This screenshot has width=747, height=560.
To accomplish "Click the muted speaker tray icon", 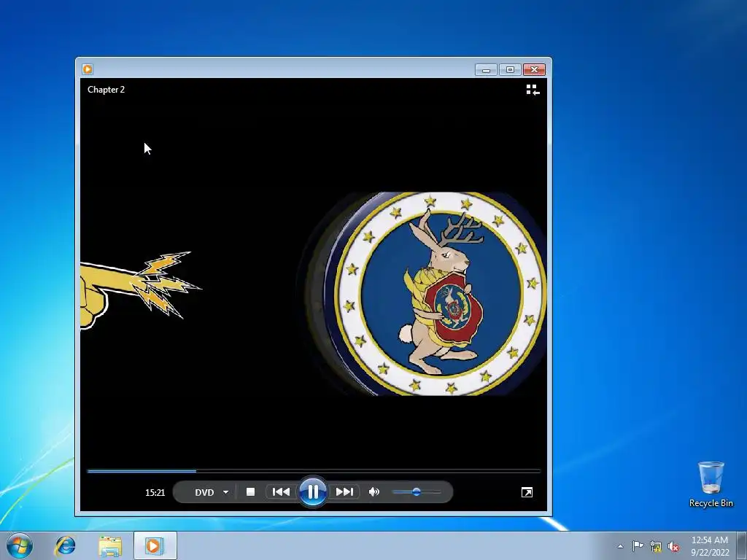I will click(673, 547).
